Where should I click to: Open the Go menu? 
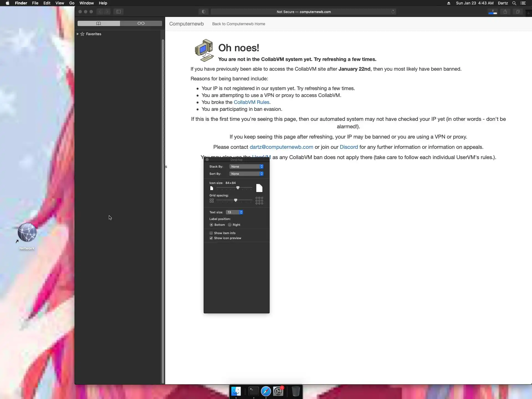(x=72, y=3)
